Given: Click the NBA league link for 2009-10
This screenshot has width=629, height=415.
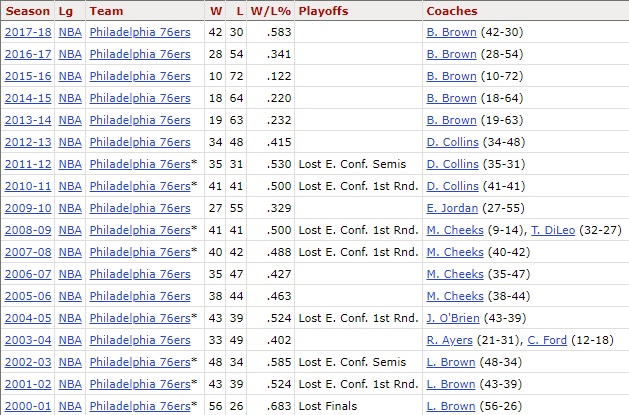Looking at the screenshot, I should [x=70, y=208].
